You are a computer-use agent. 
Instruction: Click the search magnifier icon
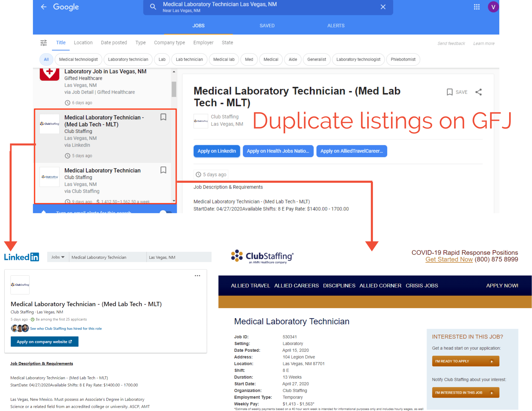click(153, 7)
